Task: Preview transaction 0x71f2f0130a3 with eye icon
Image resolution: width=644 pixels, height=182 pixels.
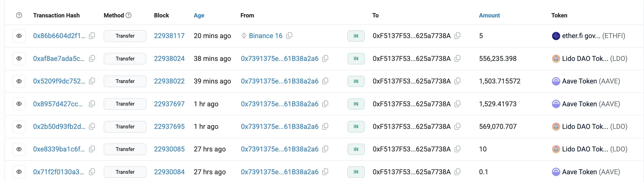Action: click(x=19, y=172)
